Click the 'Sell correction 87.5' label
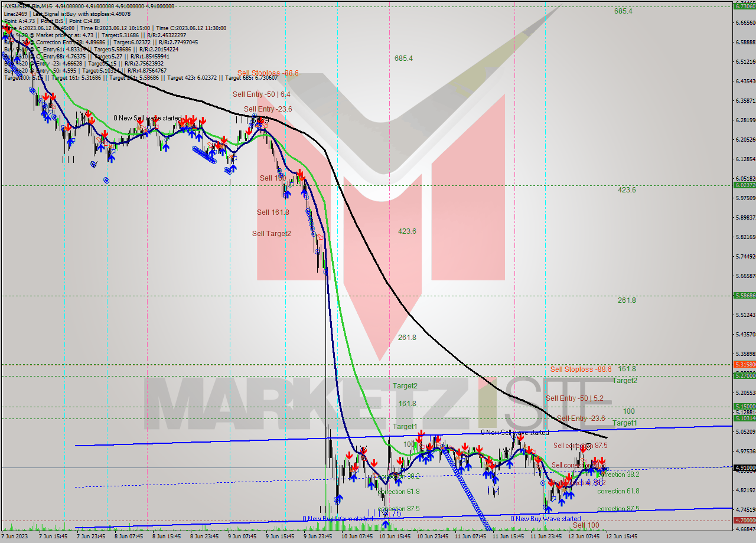 tap(580, 446)
